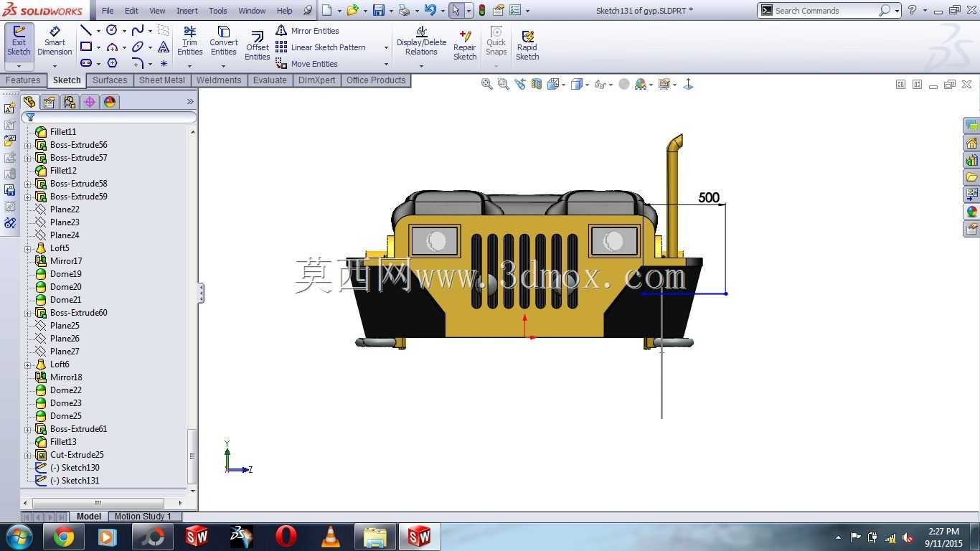Pick the Straight Slot tool
Viewport: 980px width, 551px height.
pos(85,63)
